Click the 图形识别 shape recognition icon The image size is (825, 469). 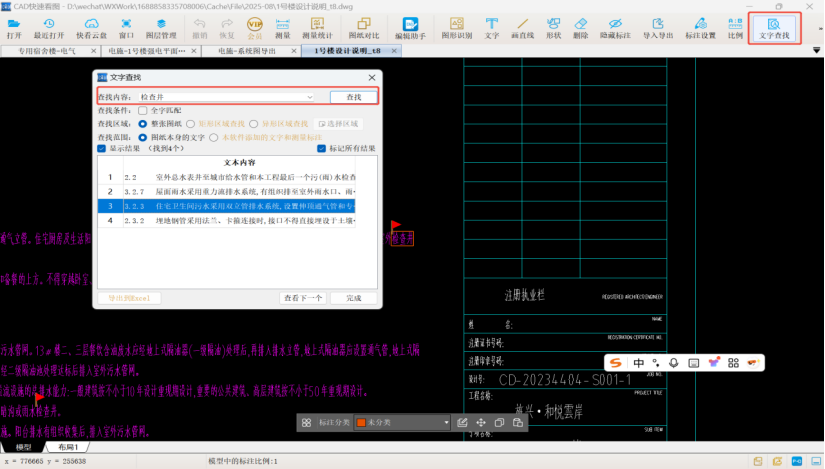(456, 27)
